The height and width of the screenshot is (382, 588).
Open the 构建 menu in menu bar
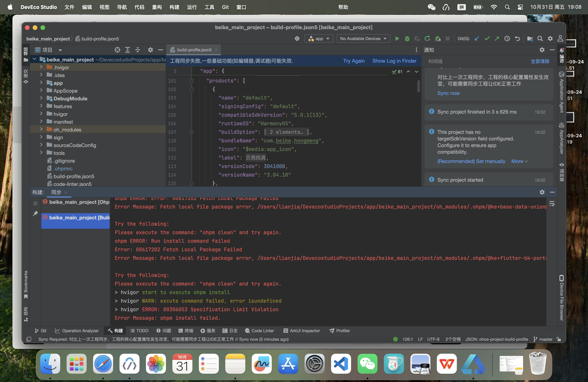click(174, 7)
